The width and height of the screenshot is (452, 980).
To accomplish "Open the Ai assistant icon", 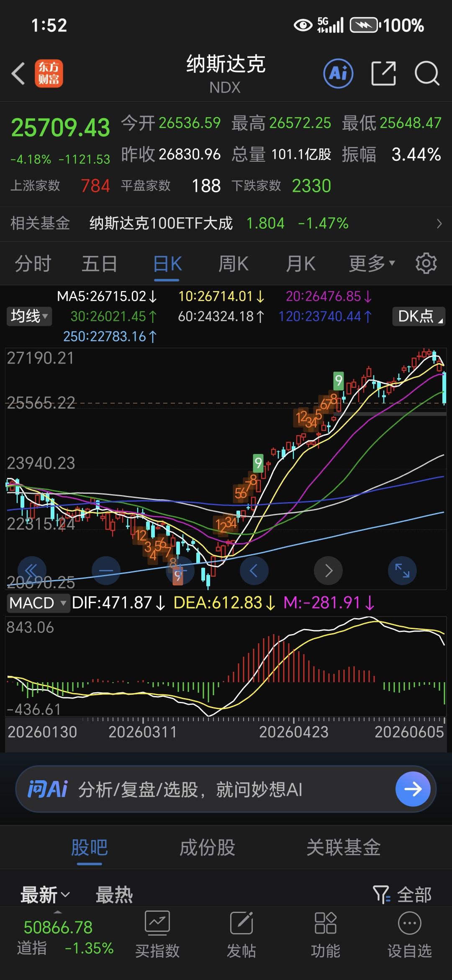I will (x=338, y=74).
